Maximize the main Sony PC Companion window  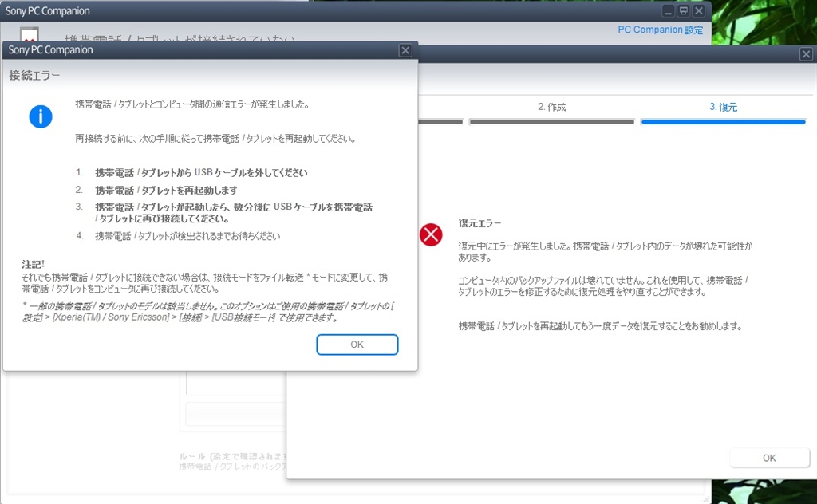(x=684, y=11)
